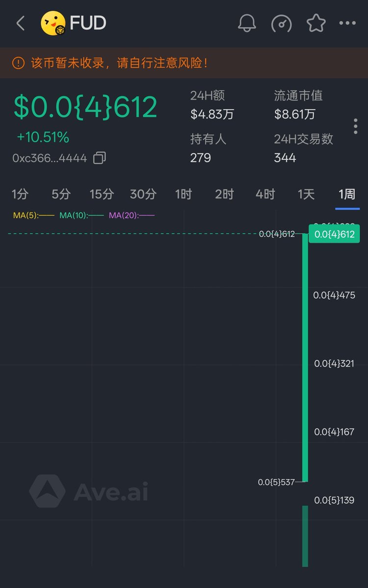This screenshot has height=588, width=368.
Task: Open the speedometer gauge icon
Action: click(282, 23)
